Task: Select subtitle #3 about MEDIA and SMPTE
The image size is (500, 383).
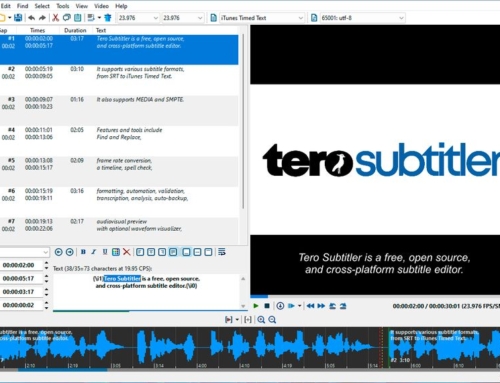Action: click(x=119, y=111)
